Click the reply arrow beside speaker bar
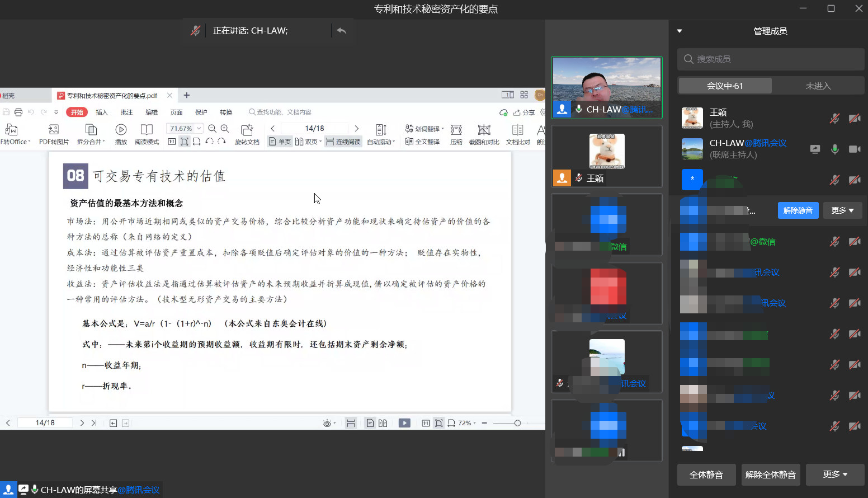This screenshot has width=868, height=498. [x=342, y=31]
